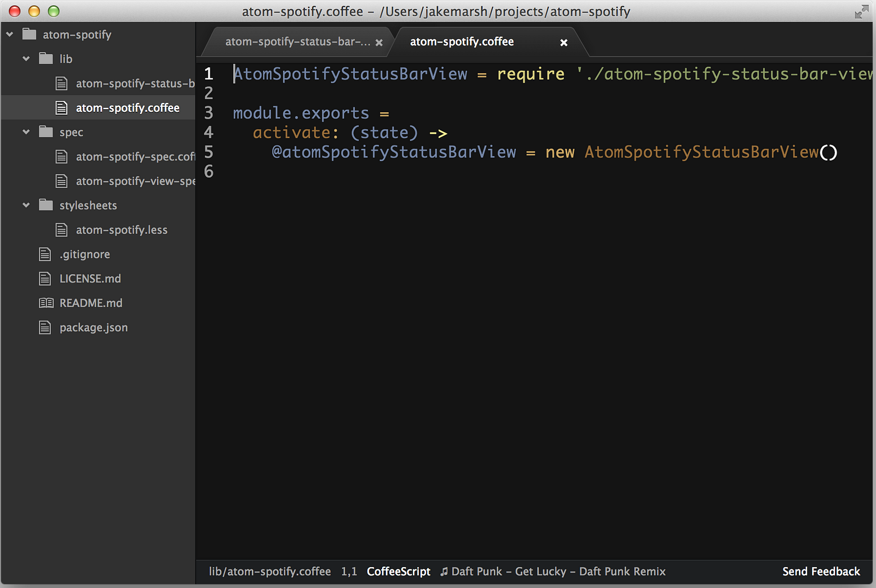Click line number 1 in the gutter
Screen dimensions: 876x588
pyautogui.click(x=209, y=74)
